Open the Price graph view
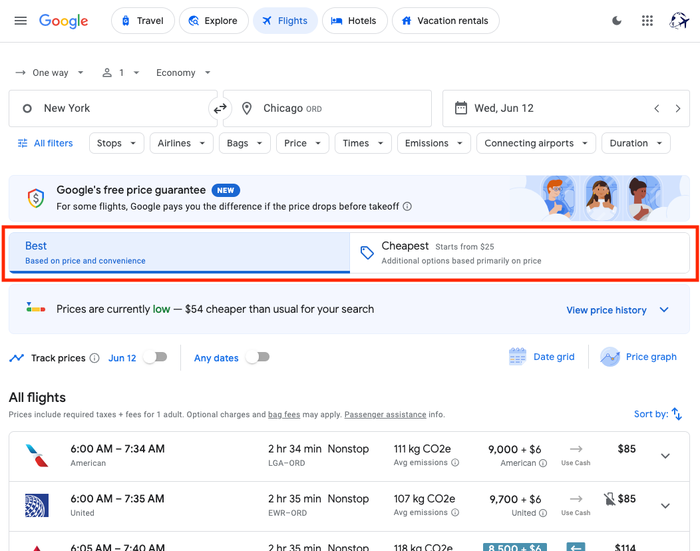This screenshot has width=700, height=551. [x=639, y=357]
